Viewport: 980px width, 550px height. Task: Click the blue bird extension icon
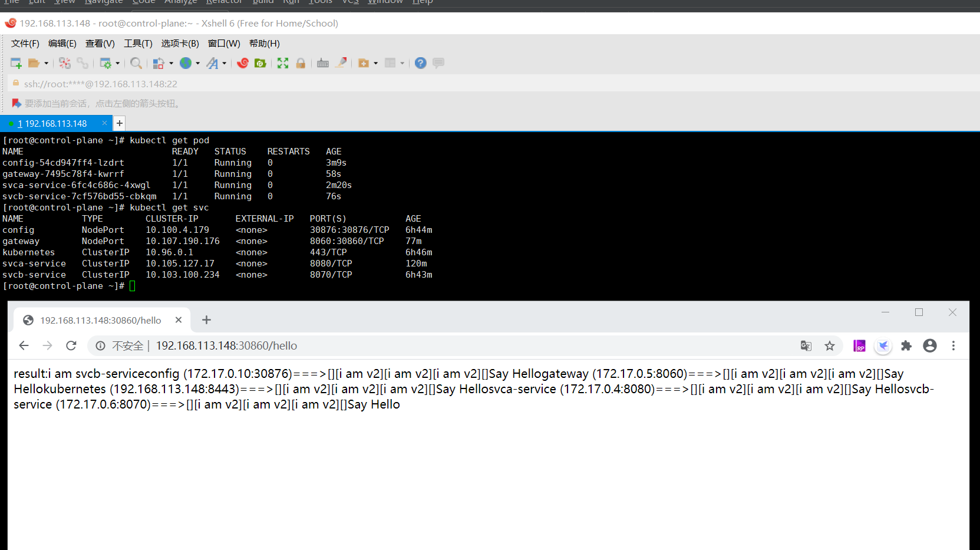[x=883, y=346]
